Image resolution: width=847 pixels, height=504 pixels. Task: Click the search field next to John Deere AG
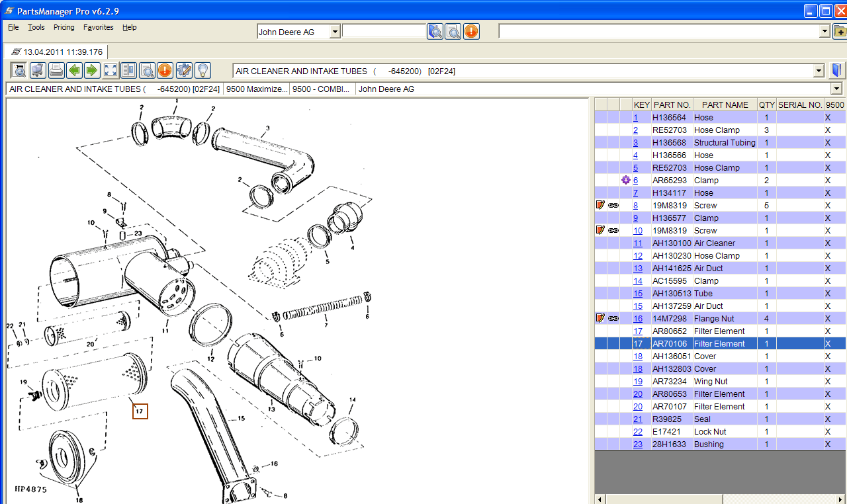coord(384,32)
